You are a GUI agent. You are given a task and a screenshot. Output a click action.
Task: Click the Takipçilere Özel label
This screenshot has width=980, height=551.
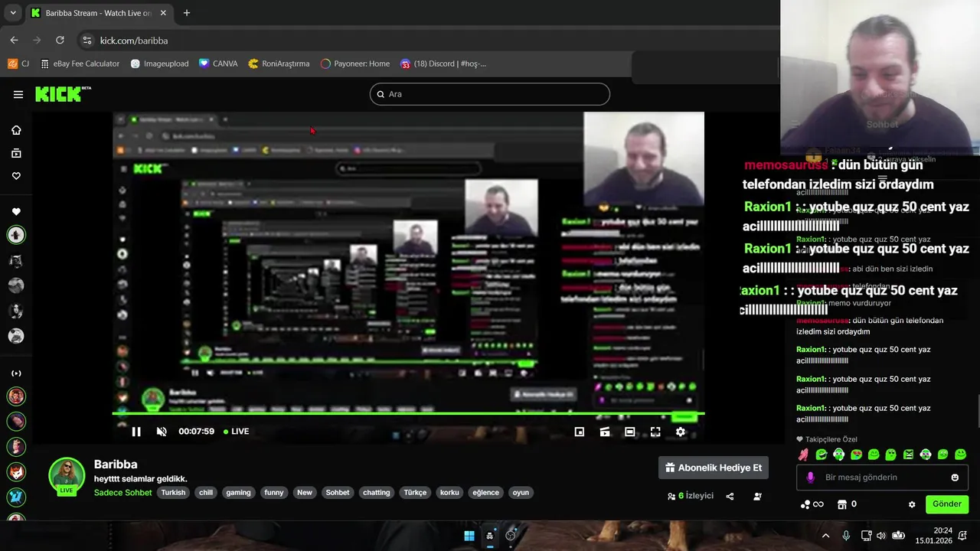point(827,439)
